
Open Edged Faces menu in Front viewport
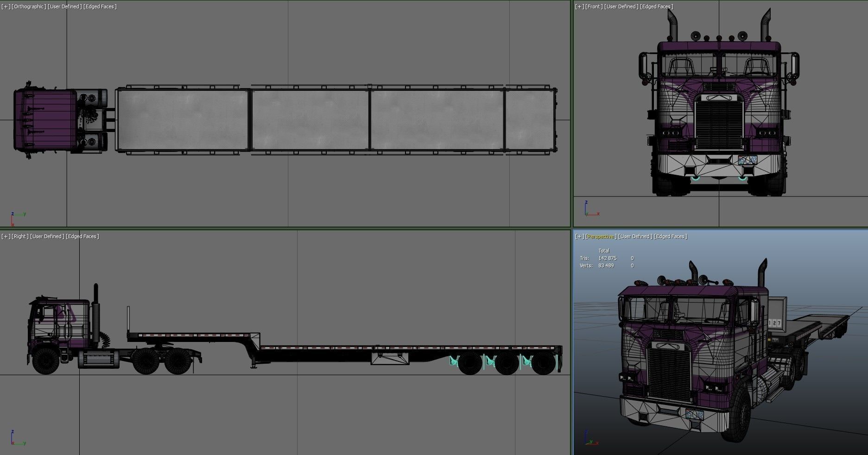pyautogui.click(x=657, y=6)
